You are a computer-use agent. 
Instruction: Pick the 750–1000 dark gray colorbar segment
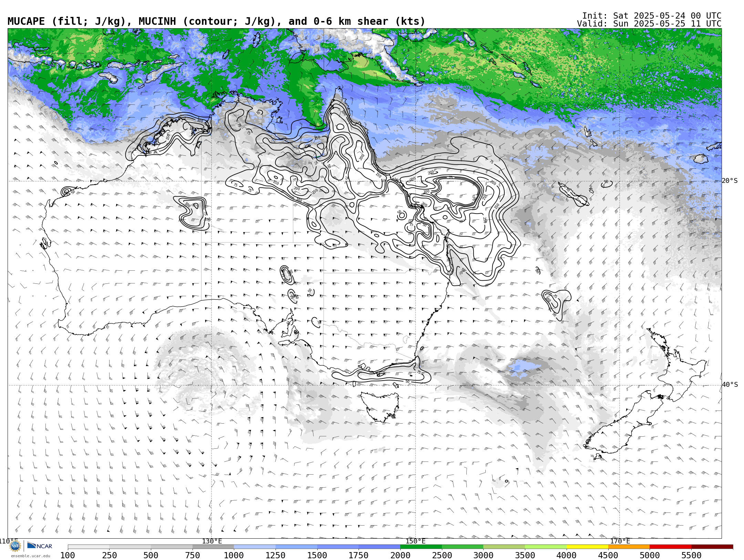tap(213, 547)
